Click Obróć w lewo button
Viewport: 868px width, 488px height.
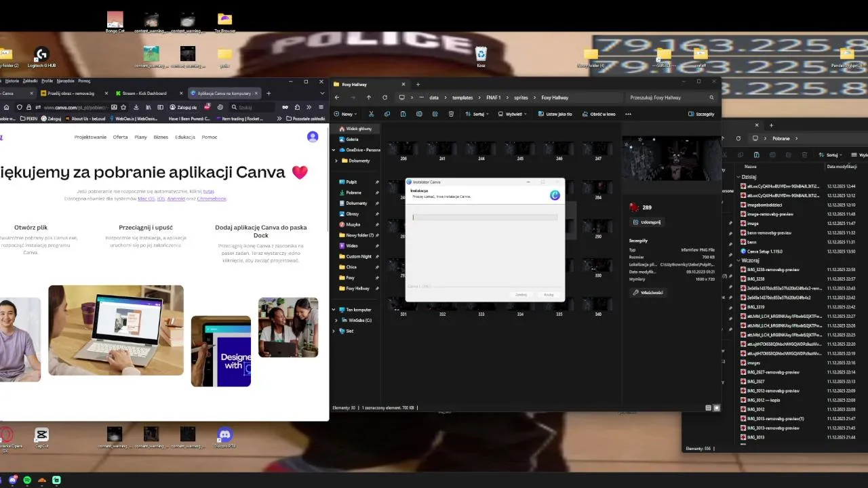tap(598, 114)
